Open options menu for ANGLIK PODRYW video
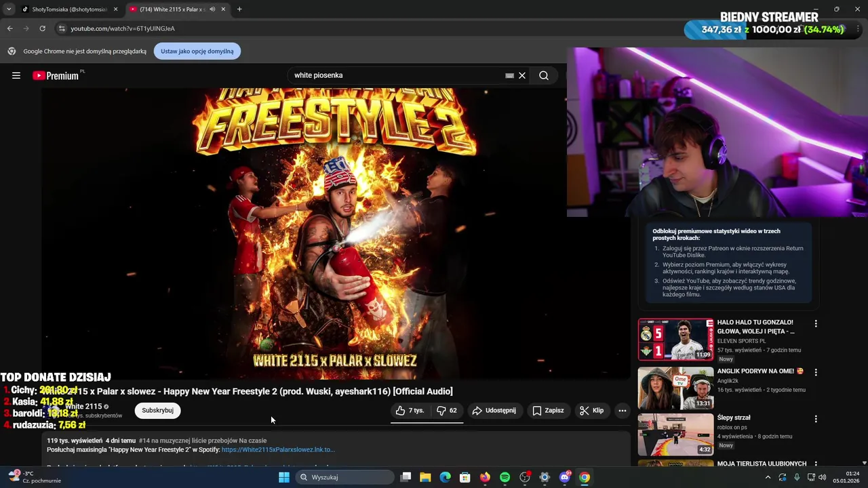 coord(816,372)
